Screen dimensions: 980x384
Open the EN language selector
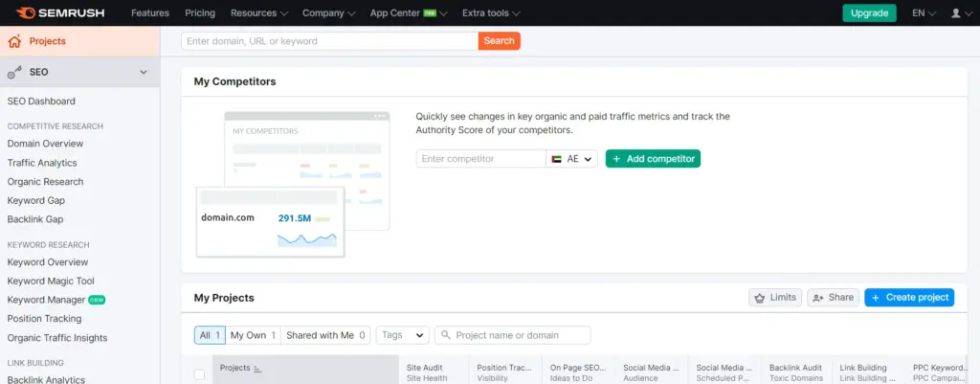(924, 13)
